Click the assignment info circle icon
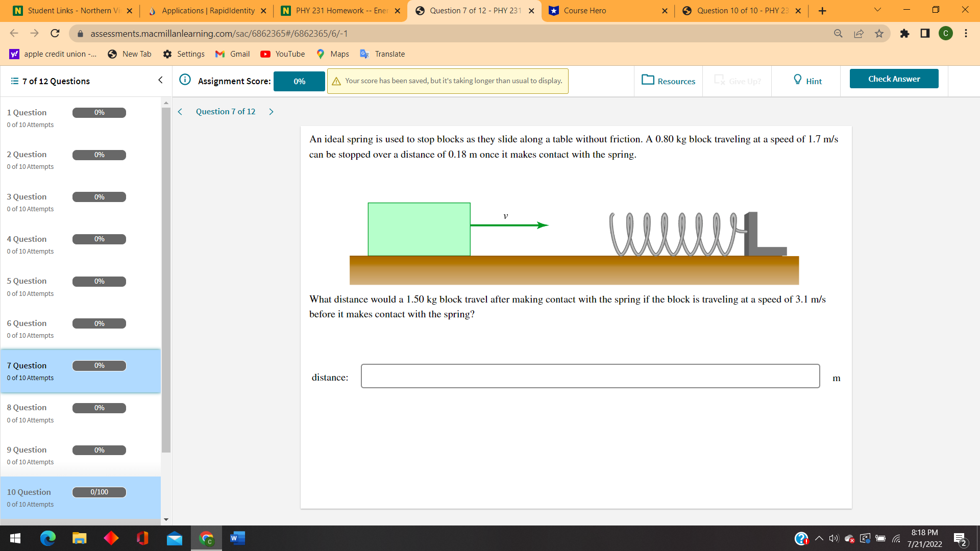Image resolution: width=980 pixels, height=551 pixels. (185, 80)
